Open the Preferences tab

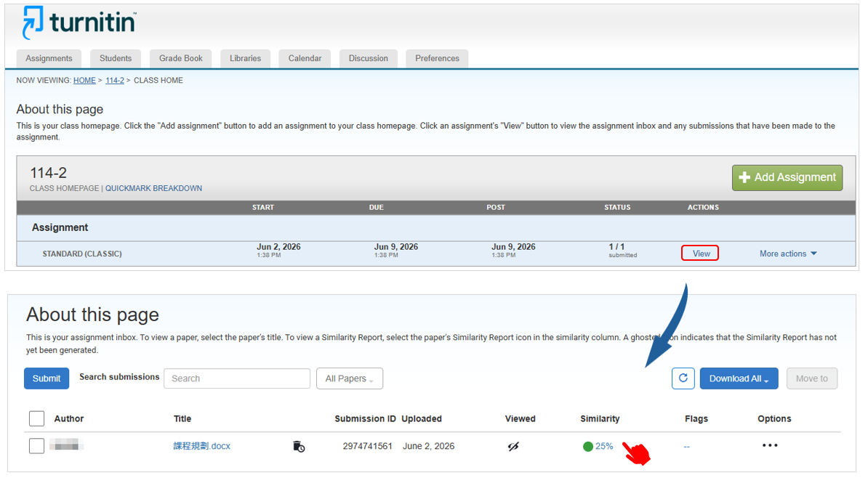(438, 59)
